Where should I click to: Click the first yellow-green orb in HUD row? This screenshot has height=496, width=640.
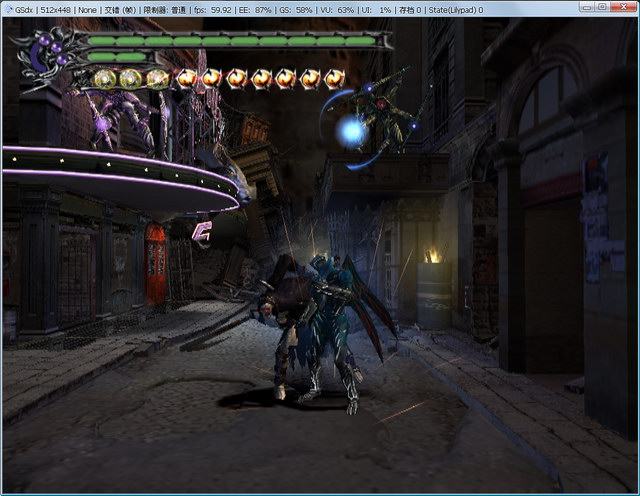pos(105,79)
